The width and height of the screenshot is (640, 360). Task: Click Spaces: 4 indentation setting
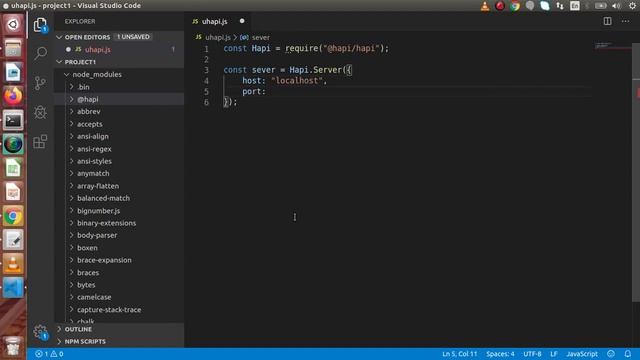point(500,354)
